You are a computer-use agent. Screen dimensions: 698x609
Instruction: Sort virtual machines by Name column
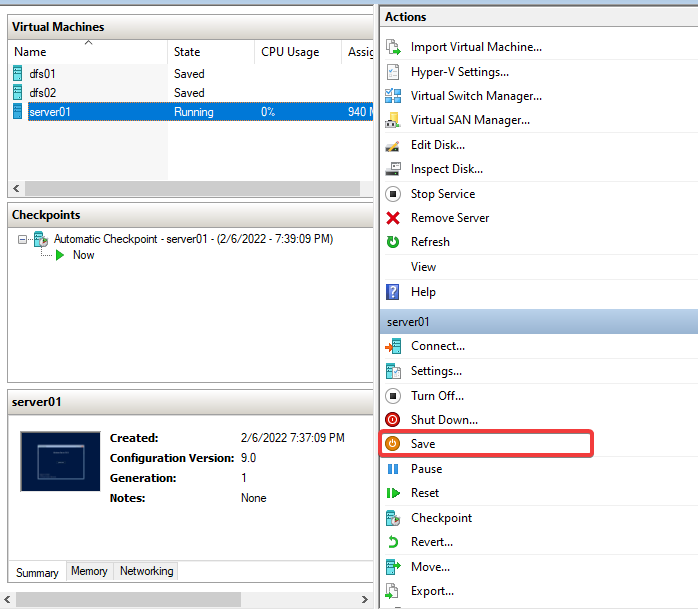[88, 52]
